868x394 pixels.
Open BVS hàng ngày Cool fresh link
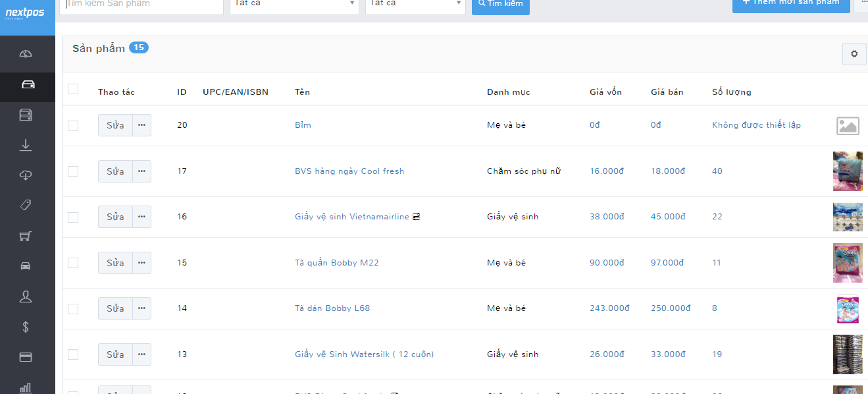coord(349,171)
